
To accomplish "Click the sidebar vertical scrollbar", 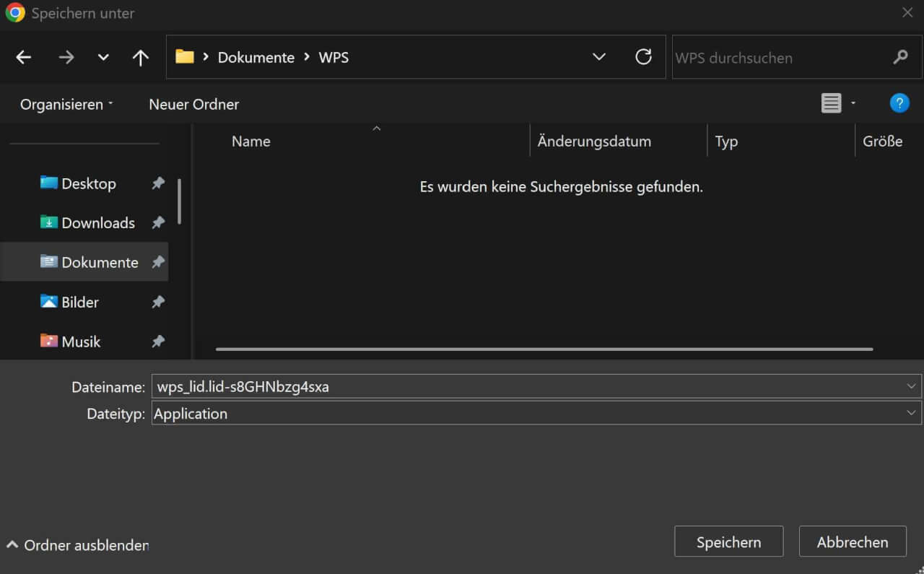I will click(179, 201).
